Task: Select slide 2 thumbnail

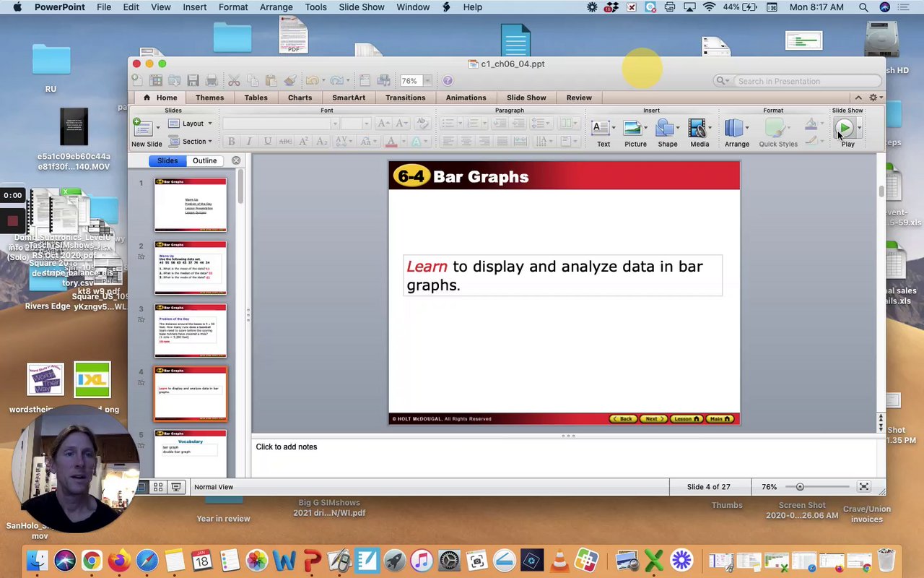Action: 191,268
